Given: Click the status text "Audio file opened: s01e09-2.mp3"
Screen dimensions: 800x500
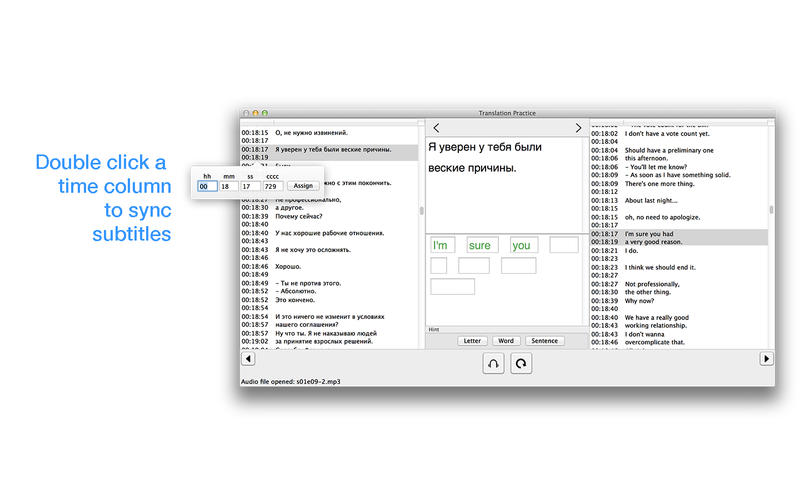Looking at the screenshot, I should coord(290,381).
